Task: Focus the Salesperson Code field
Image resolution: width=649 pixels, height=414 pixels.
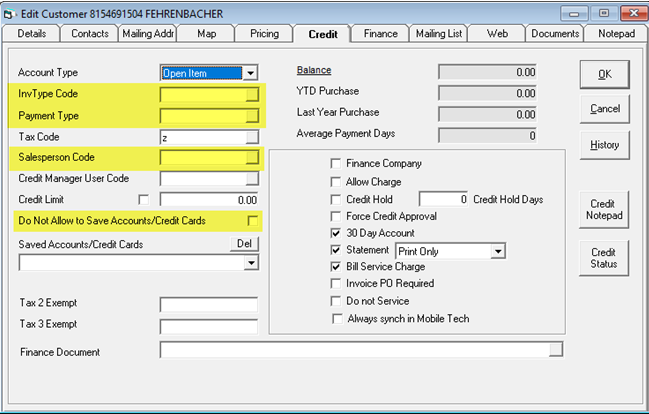Action: click(203, 157)
